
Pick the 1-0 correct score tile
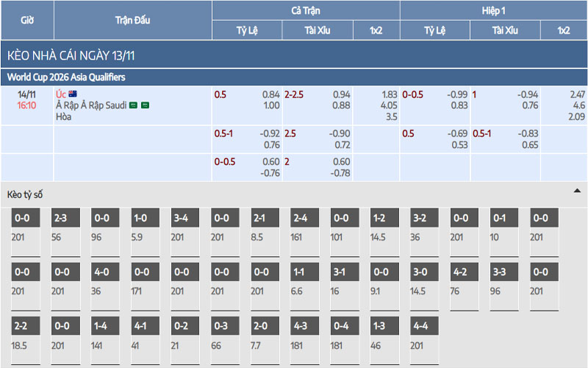(x=141, y=218)
